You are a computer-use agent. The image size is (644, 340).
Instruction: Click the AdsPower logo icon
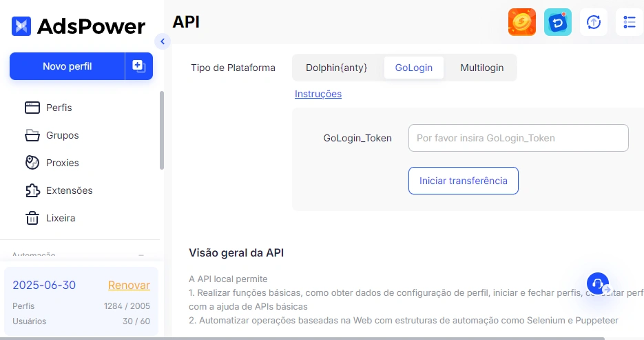point(21,26)
